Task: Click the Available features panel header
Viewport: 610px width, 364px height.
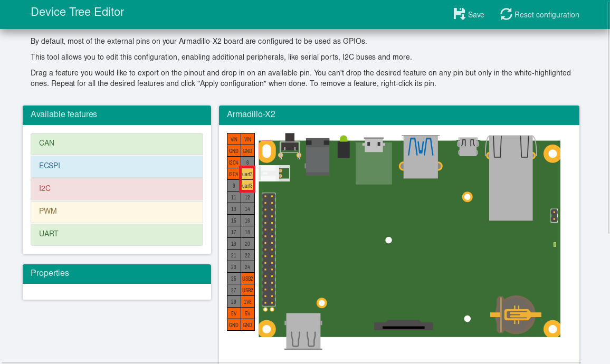Action: tap(117, 114)
